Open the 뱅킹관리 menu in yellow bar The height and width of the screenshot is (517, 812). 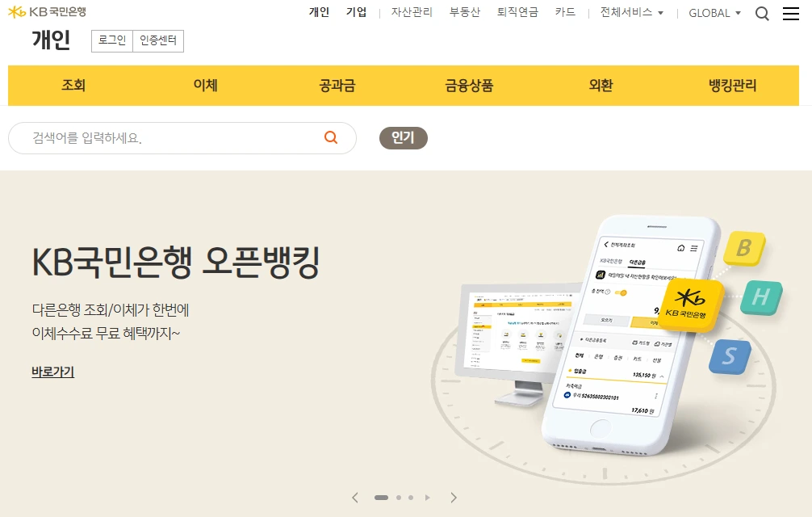point(733,86)
